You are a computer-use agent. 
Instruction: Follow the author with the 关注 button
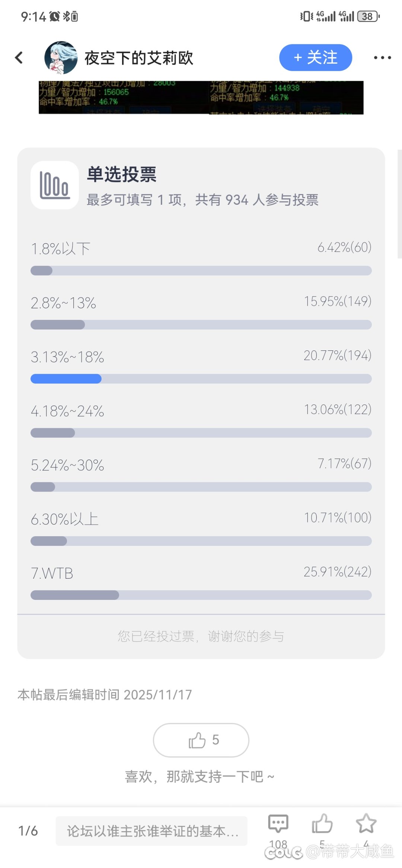(x=315, y=58)
